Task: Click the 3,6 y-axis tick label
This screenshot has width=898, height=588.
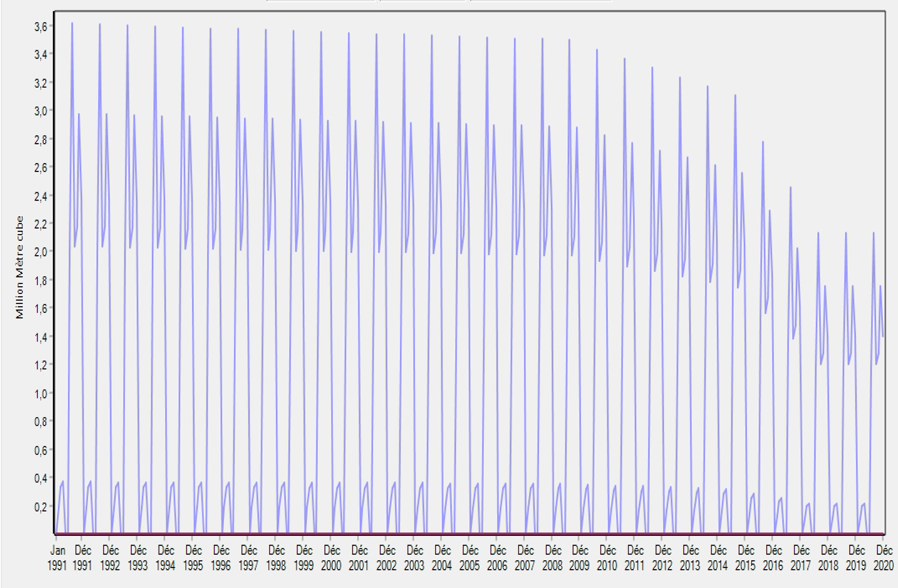Action: [x=40, y=27]
